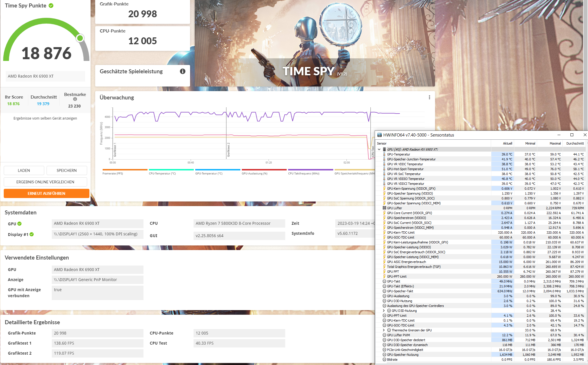This screenshot has height=365, width=588.
Task: Click the Bestmarke info icon
Action: pos(75,99)
